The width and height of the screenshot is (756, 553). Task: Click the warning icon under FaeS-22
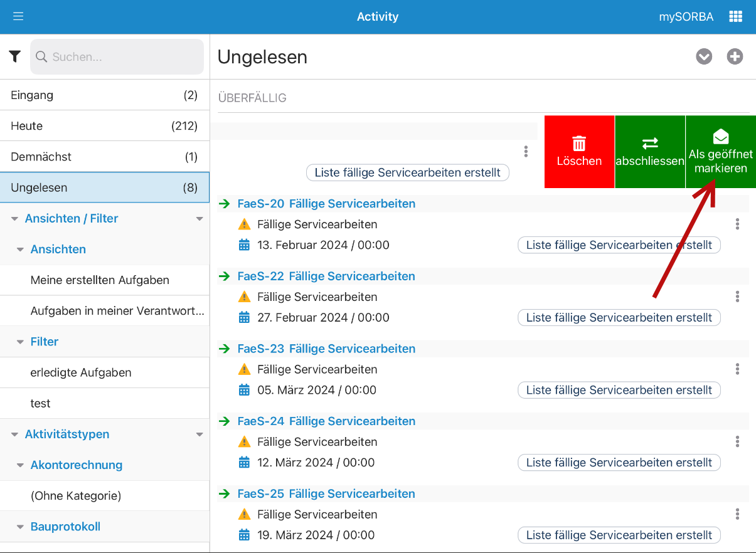click(x=244, y=297)
